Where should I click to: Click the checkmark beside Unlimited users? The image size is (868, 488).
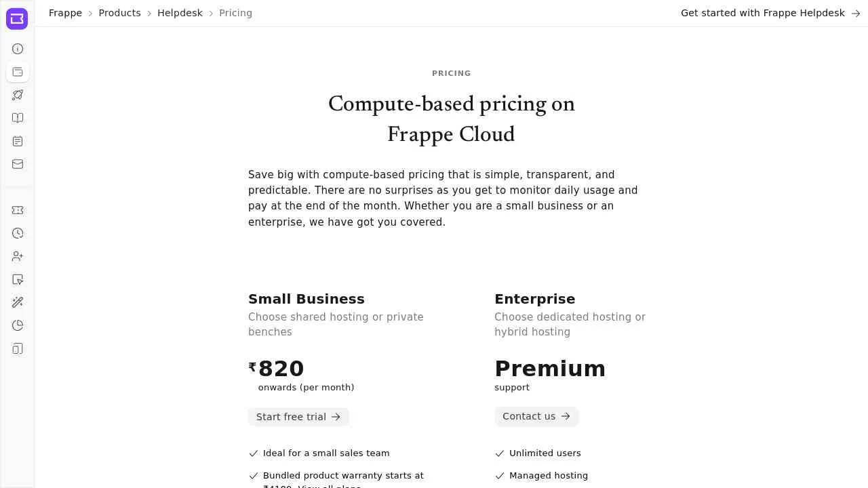(500, 453)
